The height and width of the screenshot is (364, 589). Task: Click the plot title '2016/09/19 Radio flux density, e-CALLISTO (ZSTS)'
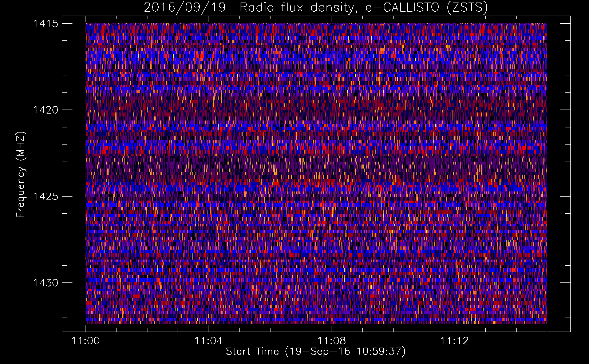(x=316, y=7)
